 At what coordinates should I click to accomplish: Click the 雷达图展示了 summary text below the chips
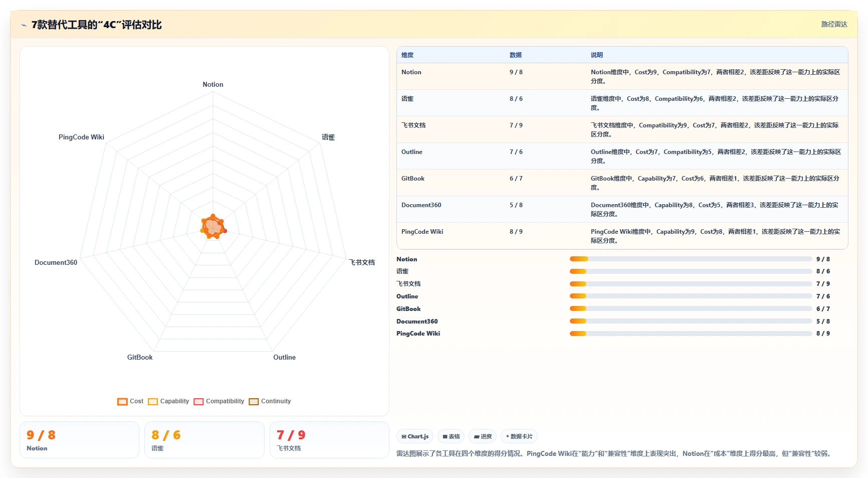tap(615, 453)
